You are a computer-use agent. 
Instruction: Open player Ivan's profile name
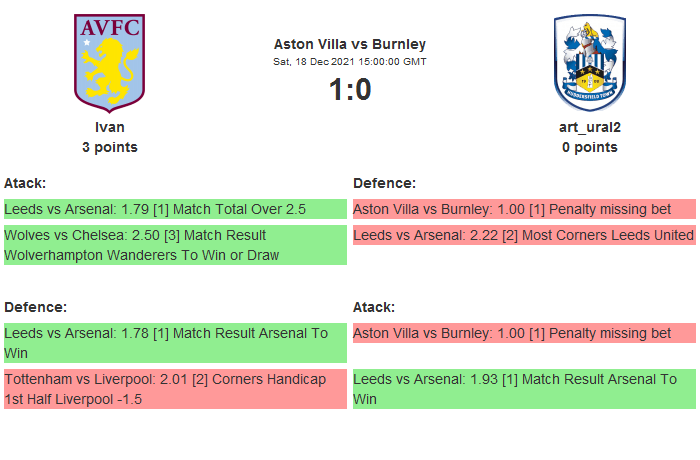pos(110,127)
